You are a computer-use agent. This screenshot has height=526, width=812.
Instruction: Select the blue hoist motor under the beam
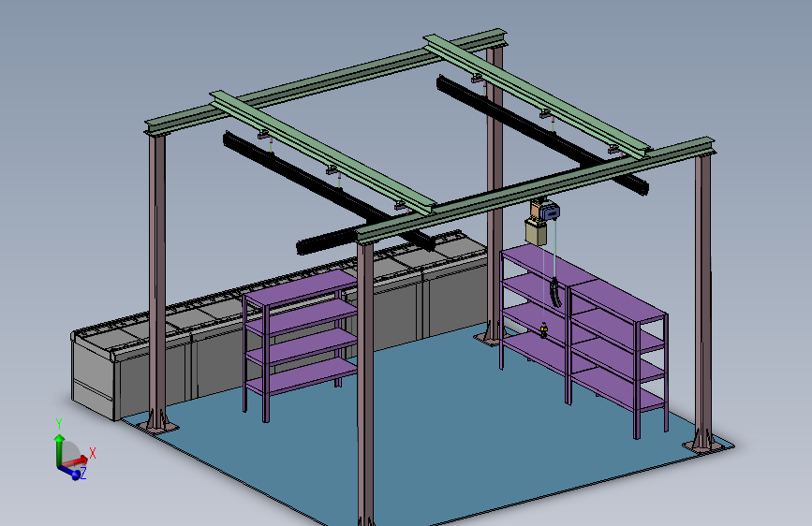549,212
